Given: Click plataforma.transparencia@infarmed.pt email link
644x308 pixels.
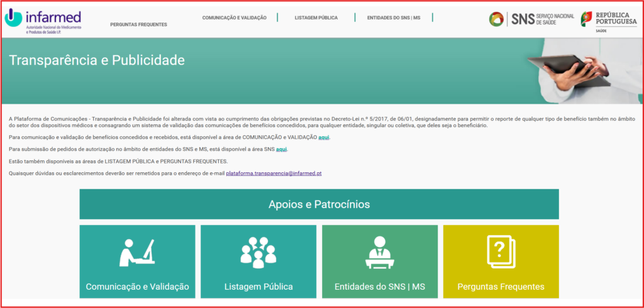Looking at the screenshot, I should click(274, 173).
